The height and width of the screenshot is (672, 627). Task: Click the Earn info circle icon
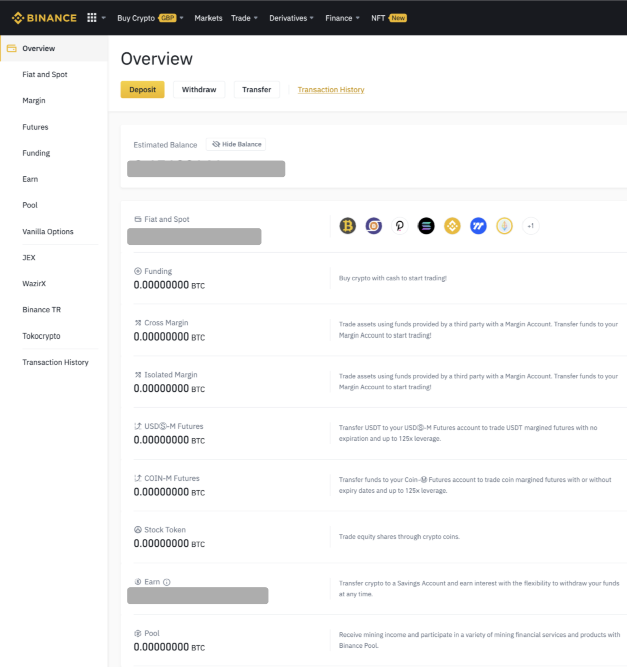167,582
